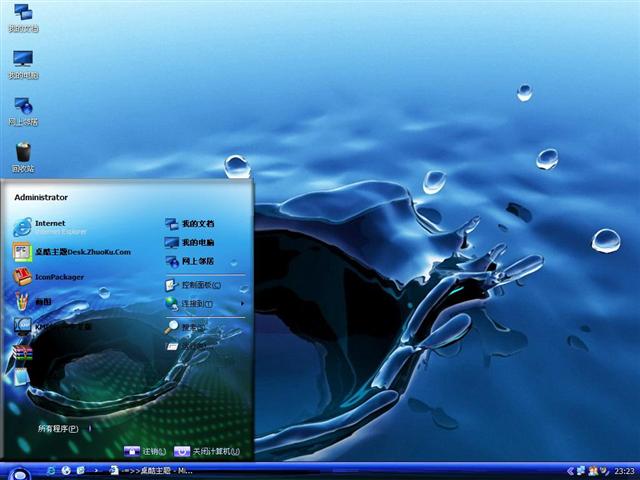Expand All Programs (所有程序)
The height and width of the screenshot is (480, 640).
click(58, 428)
